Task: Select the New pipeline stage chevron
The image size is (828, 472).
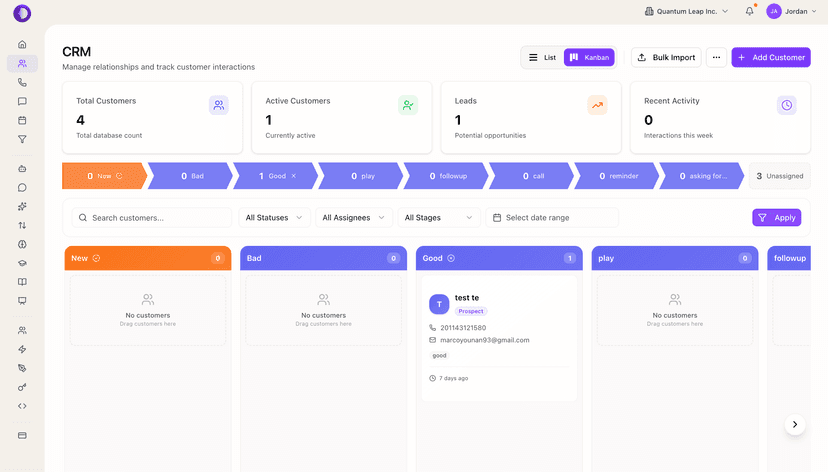Action: [104, 176]
